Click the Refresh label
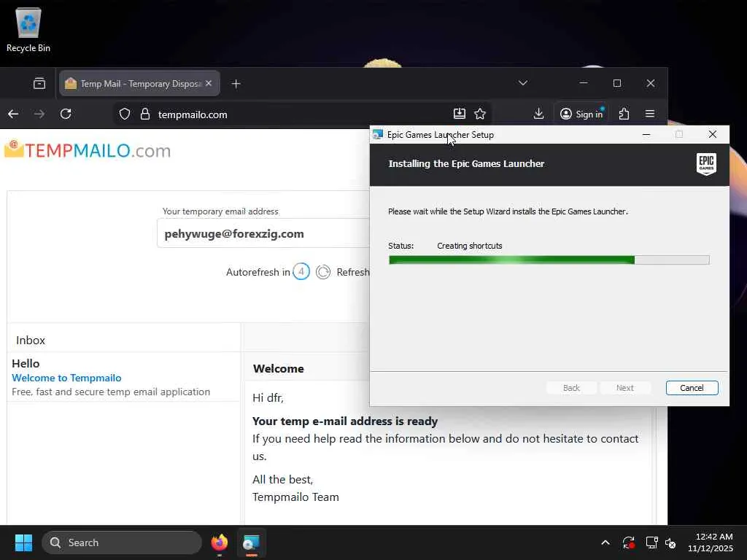Viewport: 747px width, 560px height. pyautogui.click(x=352, y=272)
